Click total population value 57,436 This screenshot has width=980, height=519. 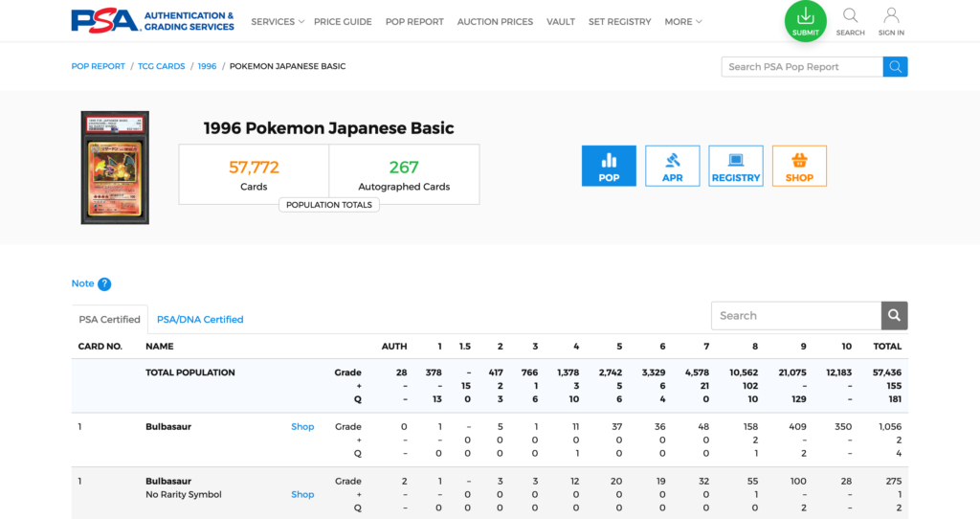pyautogui.click(x=887, y=372)
